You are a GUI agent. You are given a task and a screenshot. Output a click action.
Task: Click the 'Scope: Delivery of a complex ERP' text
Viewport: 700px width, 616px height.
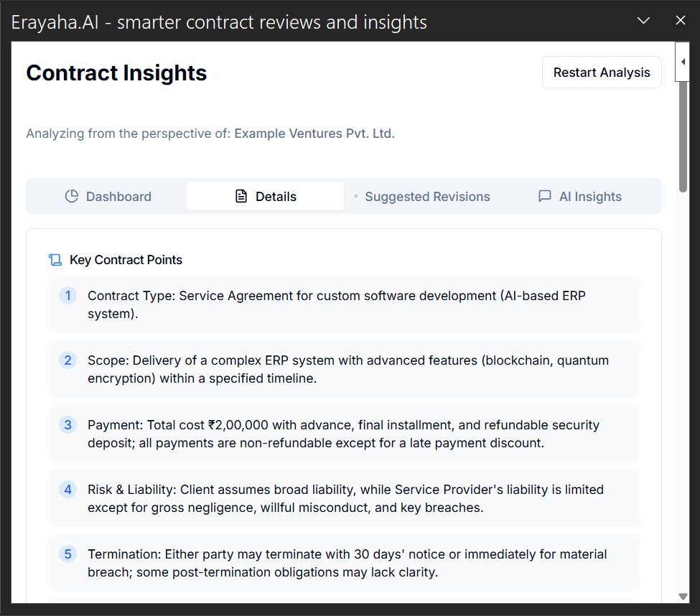[x=348, y=369]
